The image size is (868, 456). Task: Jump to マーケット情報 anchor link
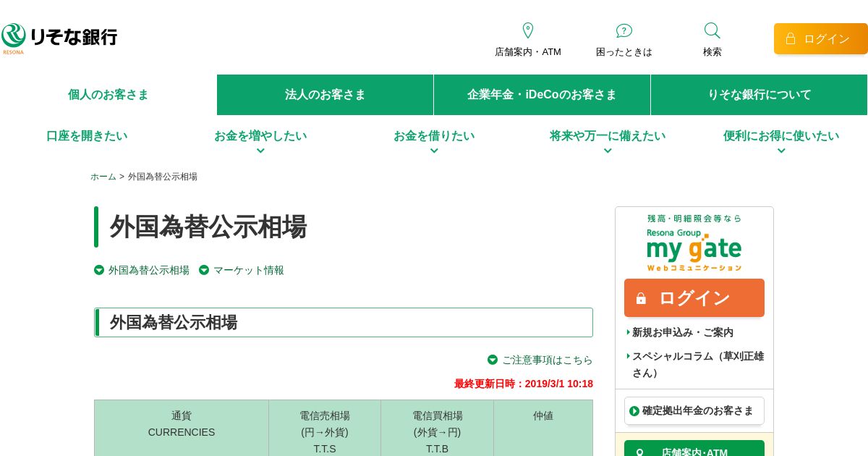click(x=249, y=270)
